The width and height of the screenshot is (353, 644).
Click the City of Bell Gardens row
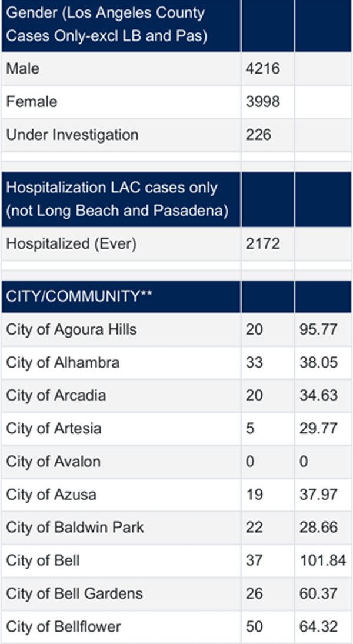(x=176, y=593)
